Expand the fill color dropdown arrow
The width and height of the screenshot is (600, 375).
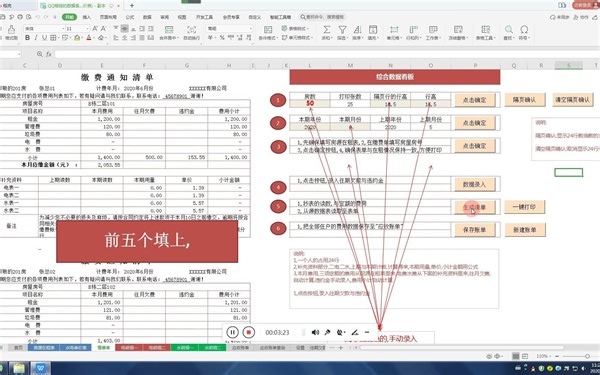82,38
